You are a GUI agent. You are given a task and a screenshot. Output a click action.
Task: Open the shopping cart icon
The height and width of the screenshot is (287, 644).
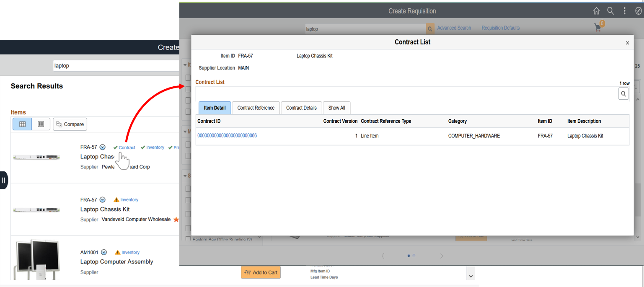click(599, 27)
